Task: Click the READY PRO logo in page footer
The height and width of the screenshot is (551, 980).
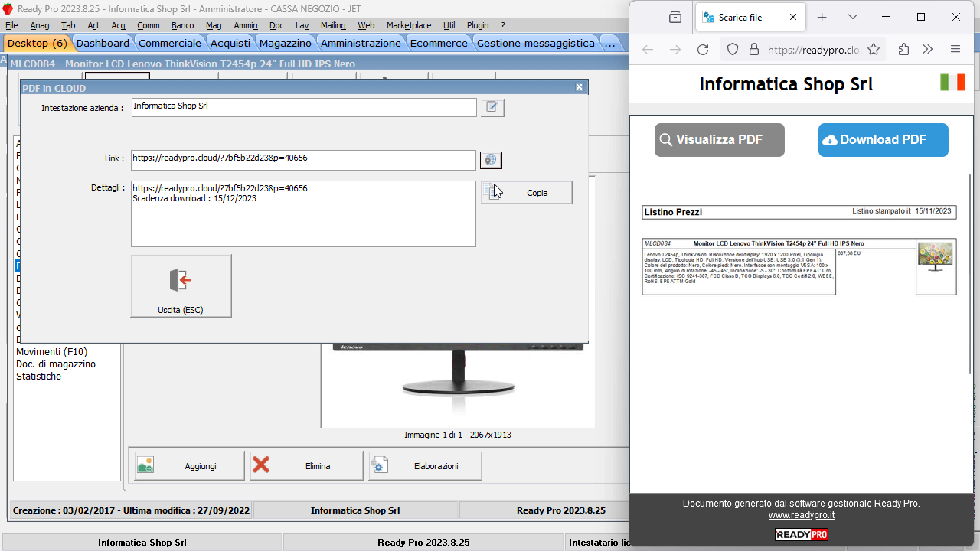Action: (802, 535)
